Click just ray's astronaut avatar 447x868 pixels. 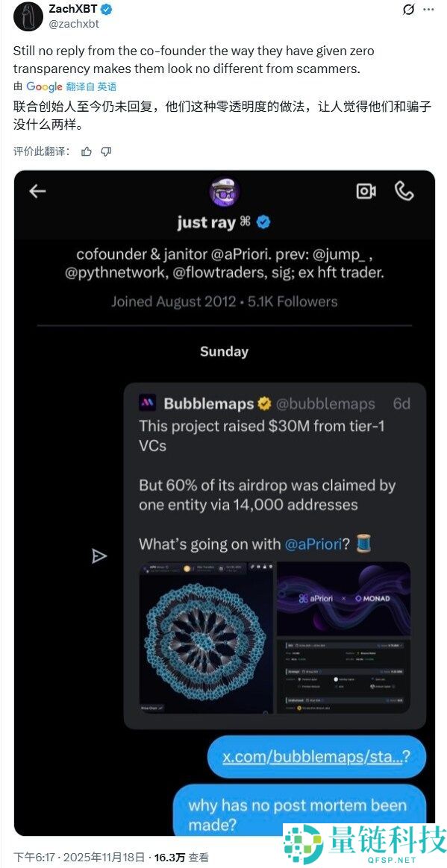click(223, 192)
